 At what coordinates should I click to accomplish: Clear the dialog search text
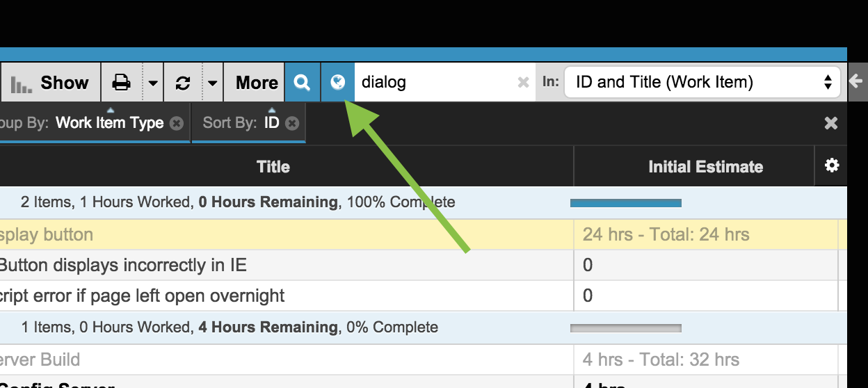(x=524, y=83)
